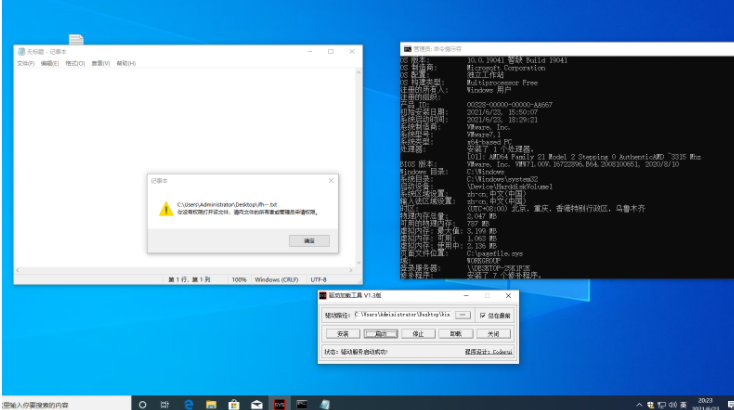Click the Cortana circle icon
Image resolution: width=734 pixels, height=410 pixels.
pos(143,404)
